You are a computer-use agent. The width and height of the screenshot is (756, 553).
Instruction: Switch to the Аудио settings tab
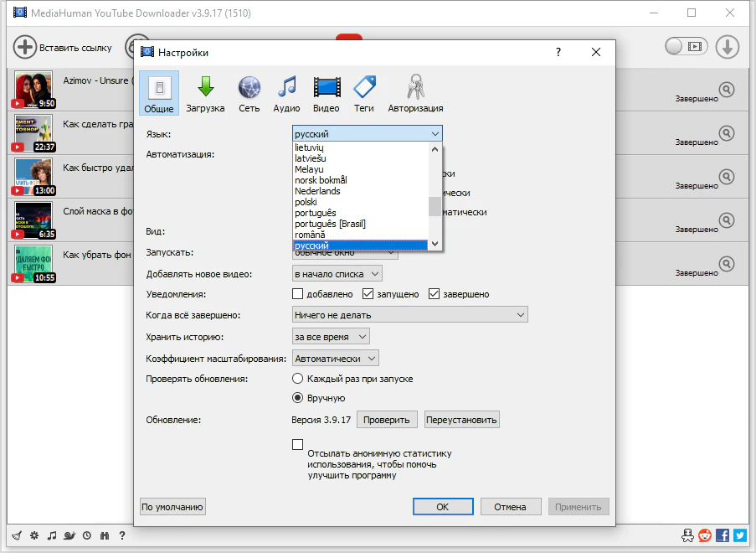point(286,94)
